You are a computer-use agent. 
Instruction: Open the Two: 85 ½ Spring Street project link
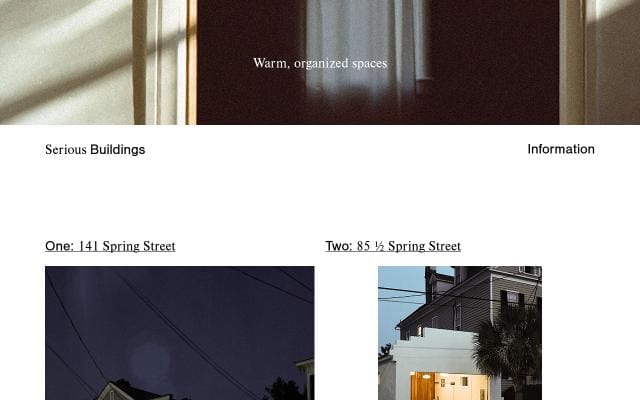tap(393, 246)
